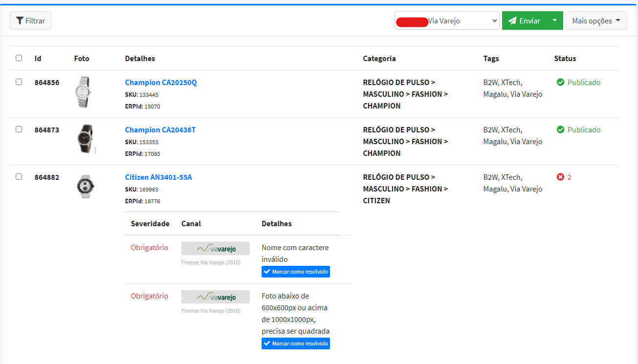Click the Id column header
The width and height of the screenshot is (638, 364).
coord(38,58)
